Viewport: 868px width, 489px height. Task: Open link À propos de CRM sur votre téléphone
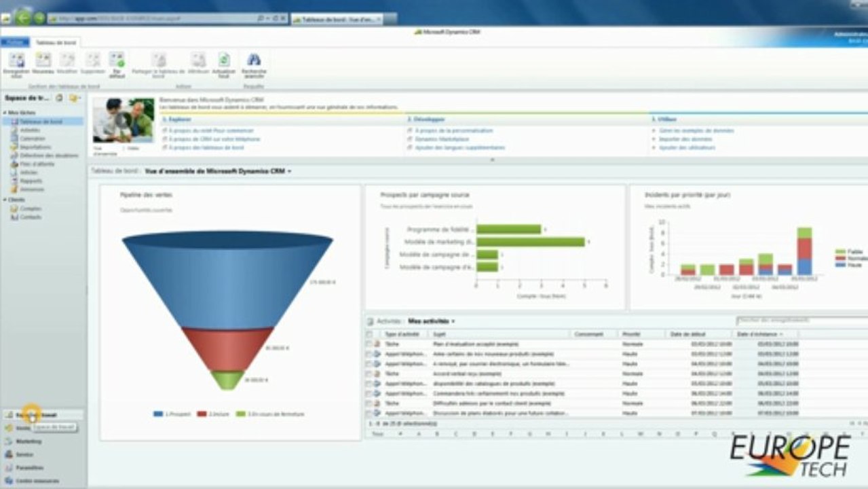coord(214,139)
